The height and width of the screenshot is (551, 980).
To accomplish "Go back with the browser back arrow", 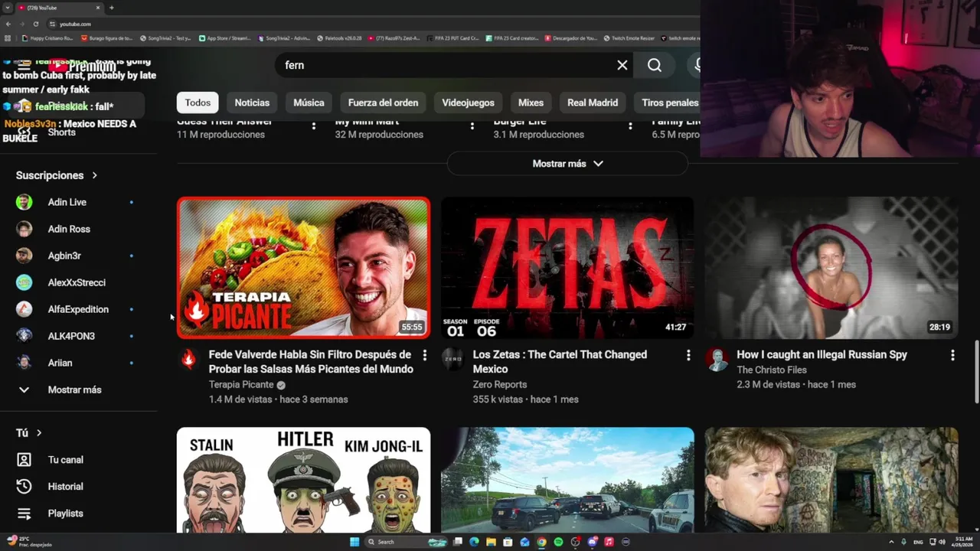I will (8, 24).
